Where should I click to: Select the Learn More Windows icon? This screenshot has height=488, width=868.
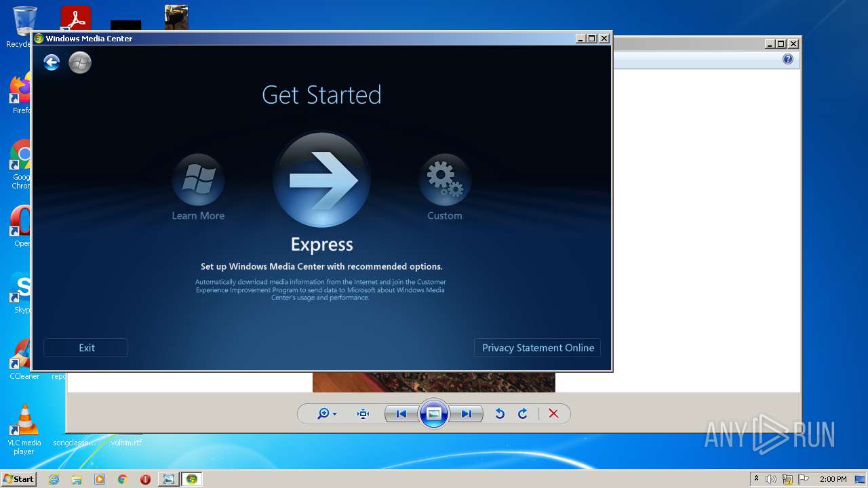click(x=198, y=180)
